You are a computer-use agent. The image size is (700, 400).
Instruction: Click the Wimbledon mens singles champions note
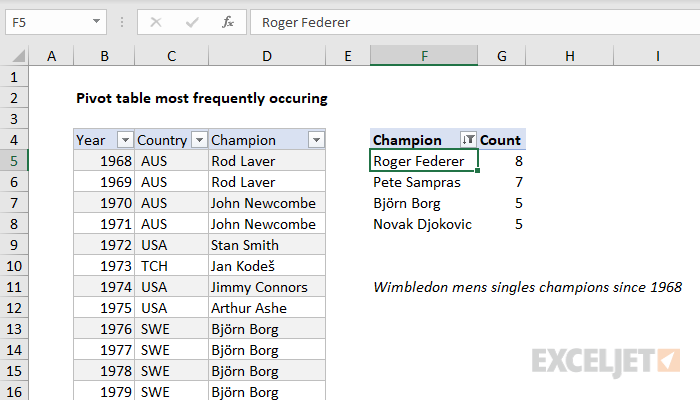[x=527, y=287]
